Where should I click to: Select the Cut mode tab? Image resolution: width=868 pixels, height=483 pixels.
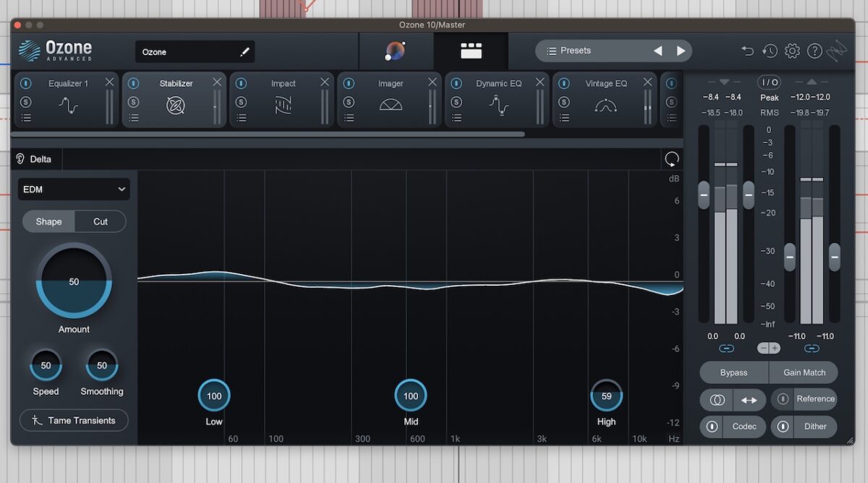[x=101, y=221]
